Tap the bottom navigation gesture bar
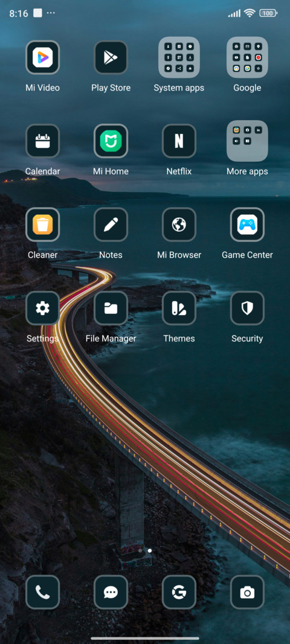290x644 pixels. [145, 638]
